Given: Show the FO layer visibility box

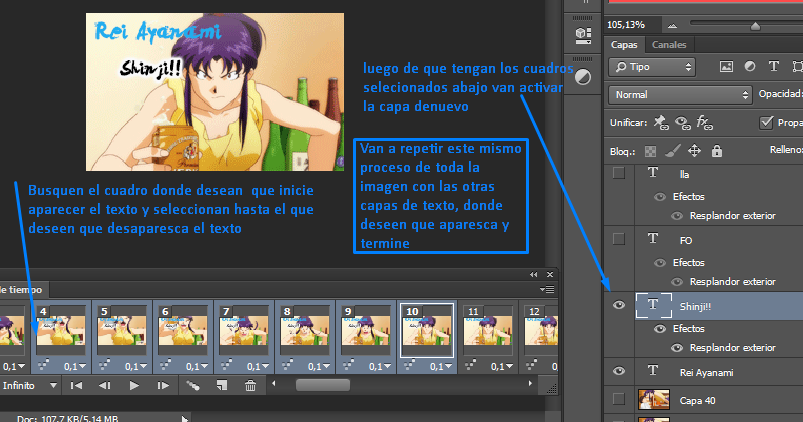Looking at the screenshot, I should [x=619, y=239].
